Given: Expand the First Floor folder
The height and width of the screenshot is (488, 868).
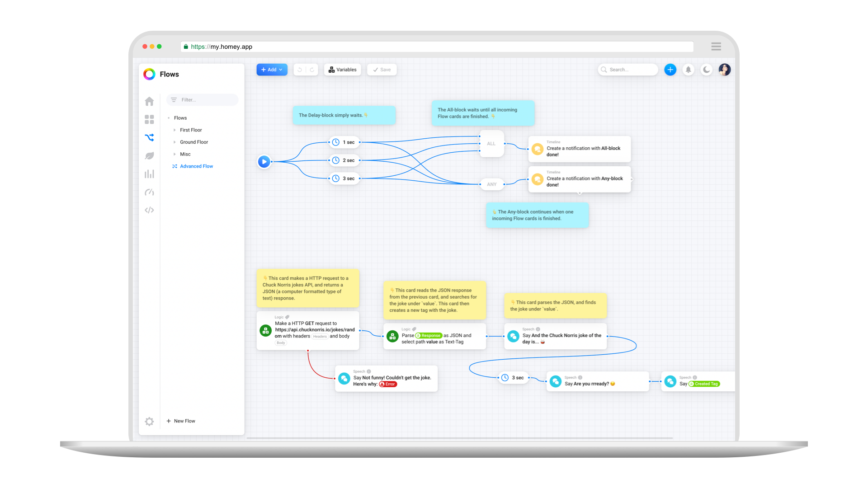Looking at the screenshot, I should coord(175,130).
